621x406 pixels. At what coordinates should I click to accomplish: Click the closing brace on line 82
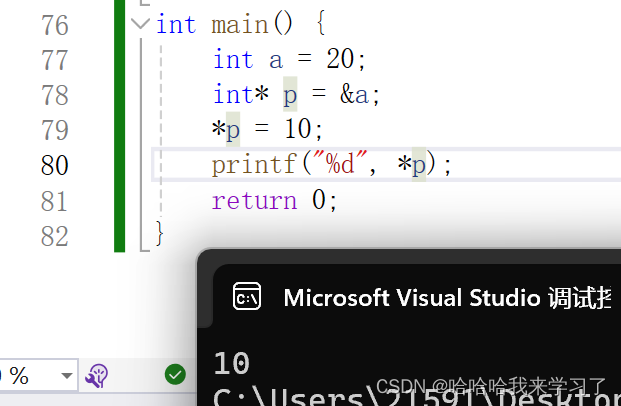[159, 234]
